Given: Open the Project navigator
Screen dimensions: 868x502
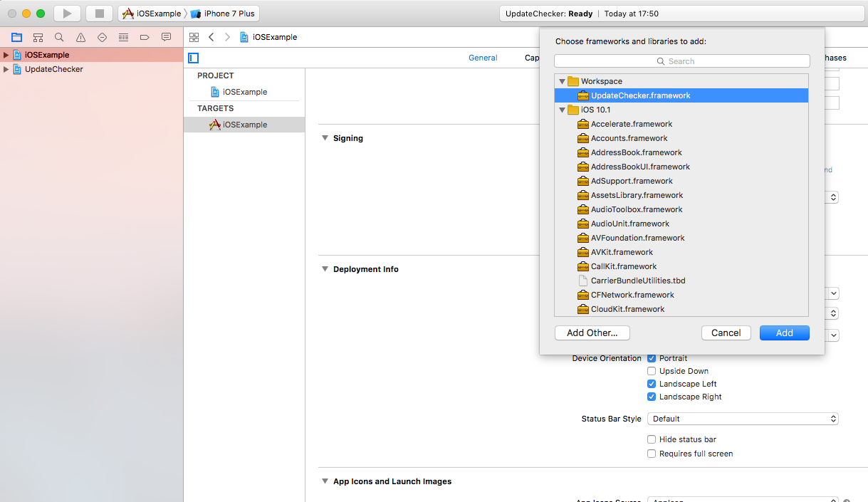Looking at the screenshot, I should (16, 37).
